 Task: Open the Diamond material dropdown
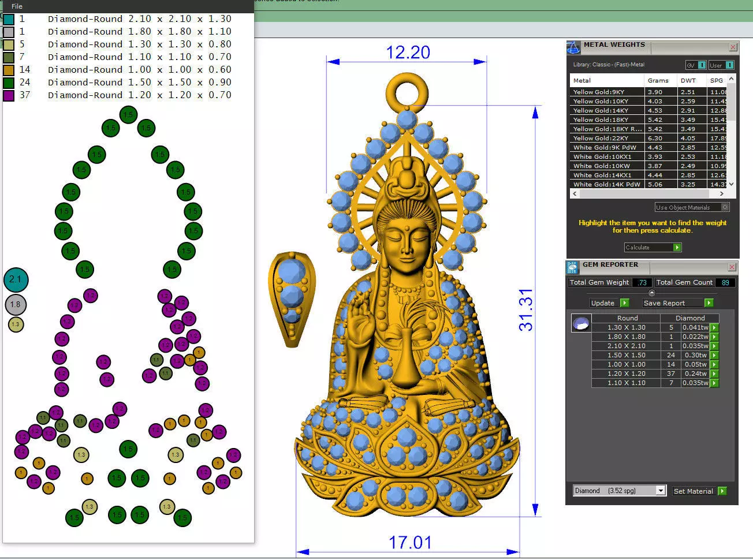(x=620, y=491)
